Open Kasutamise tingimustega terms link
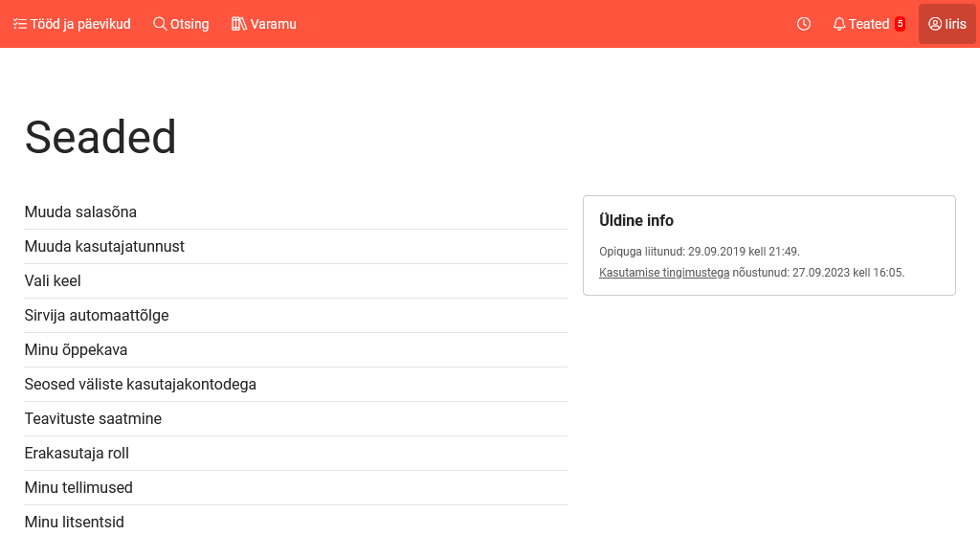980x557 pixels. pos(664,273)
